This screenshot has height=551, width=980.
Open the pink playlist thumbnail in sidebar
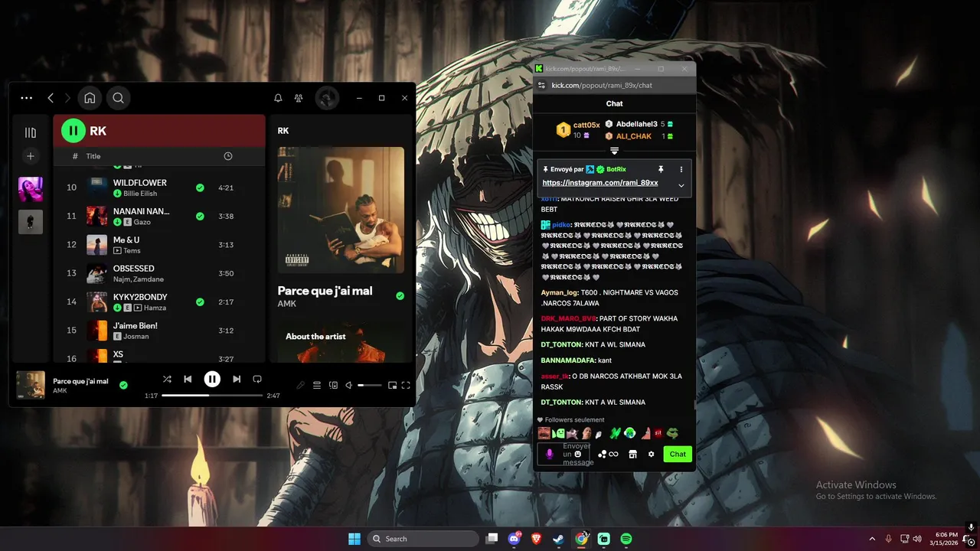click(x=31, y=189)
